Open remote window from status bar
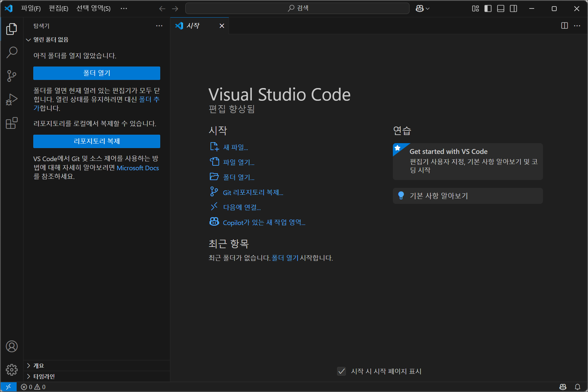Viewport: 588px width, 392px height. click(x=8, y=387)
